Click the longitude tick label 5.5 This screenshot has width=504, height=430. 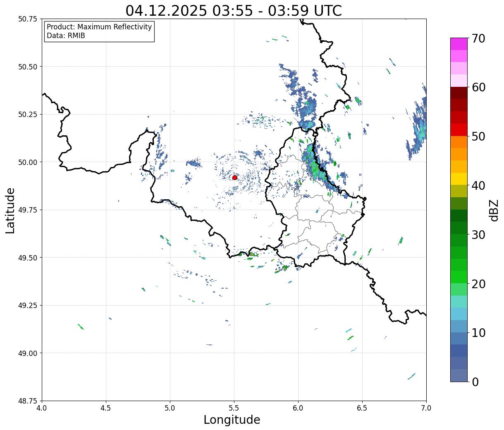(x=234, y=408)
